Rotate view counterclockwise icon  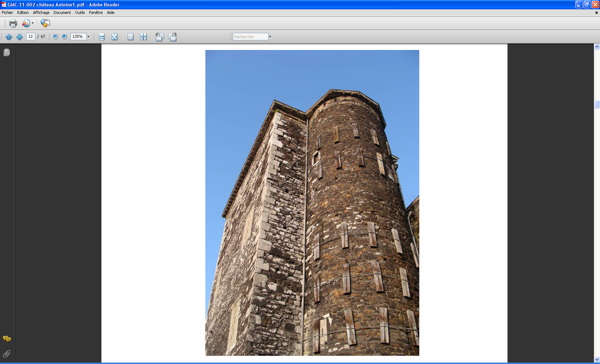click(160, 37)
